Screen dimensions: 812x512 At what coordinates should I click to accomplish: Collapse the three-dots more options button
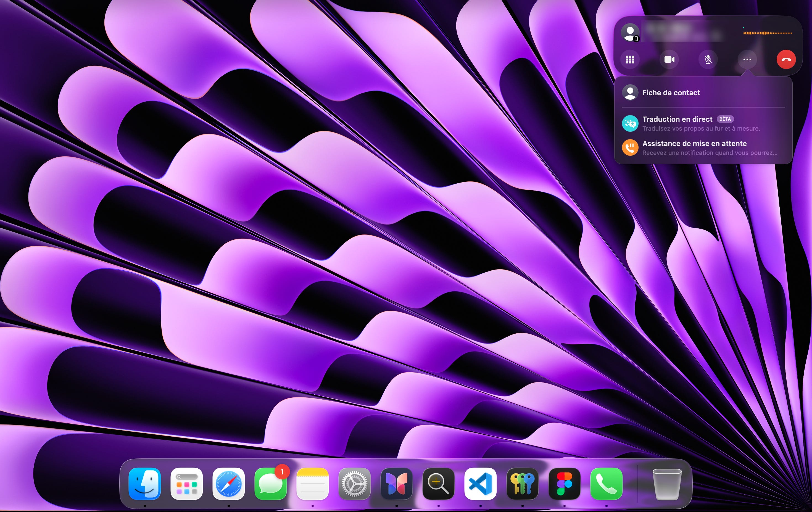click(747, 60)
